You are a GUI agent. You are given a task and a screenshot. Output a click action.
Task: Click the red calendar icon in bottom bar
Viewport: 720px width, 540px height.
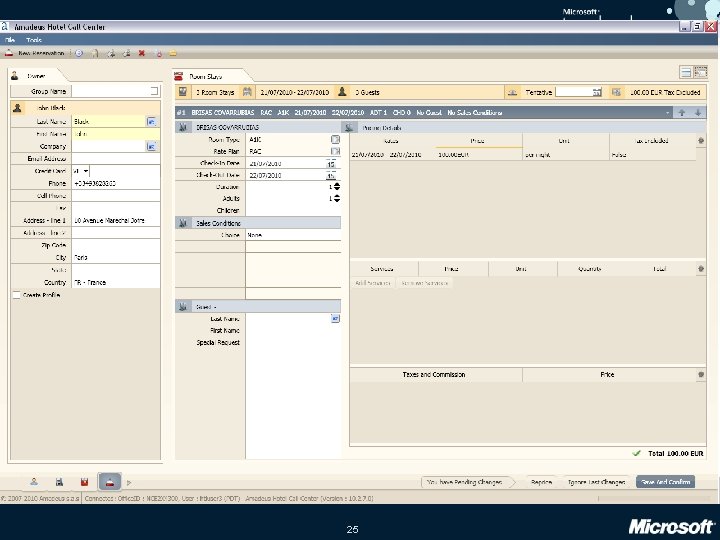[x=84, y=482]
